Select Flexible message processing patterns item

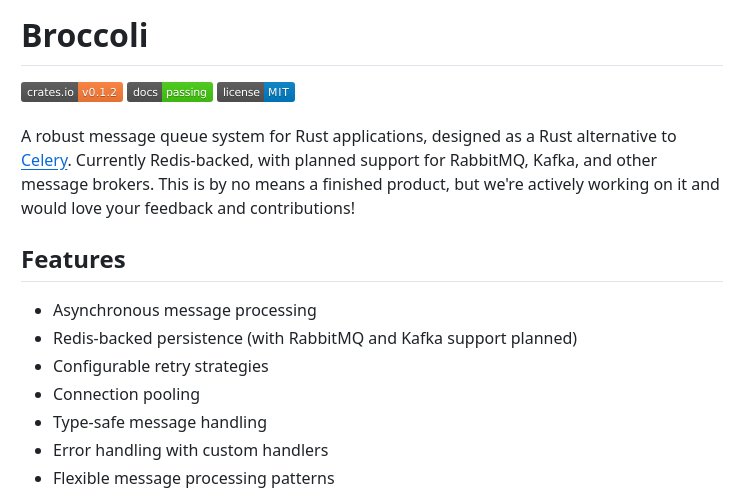193,479
